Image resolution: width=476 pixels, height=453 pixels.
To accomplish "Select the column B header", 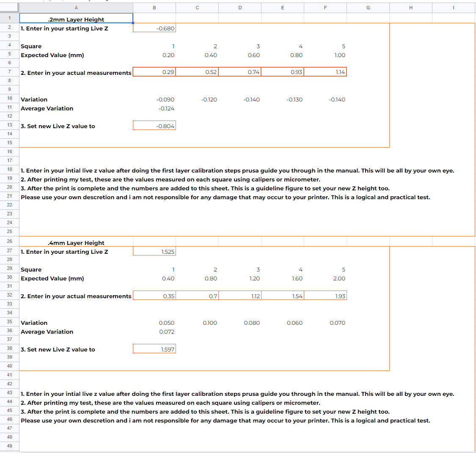I will point(154,8).
